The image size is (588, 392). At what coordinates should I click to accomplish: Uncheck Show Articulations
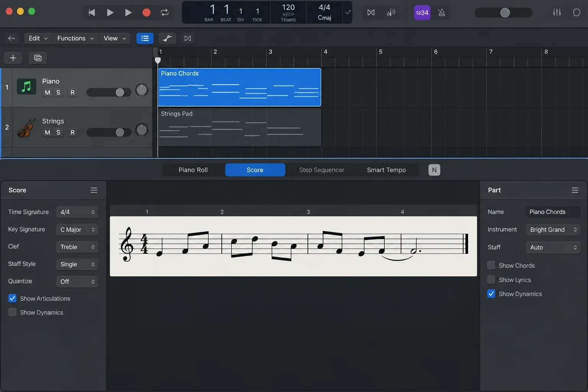[x=13, y=298]
